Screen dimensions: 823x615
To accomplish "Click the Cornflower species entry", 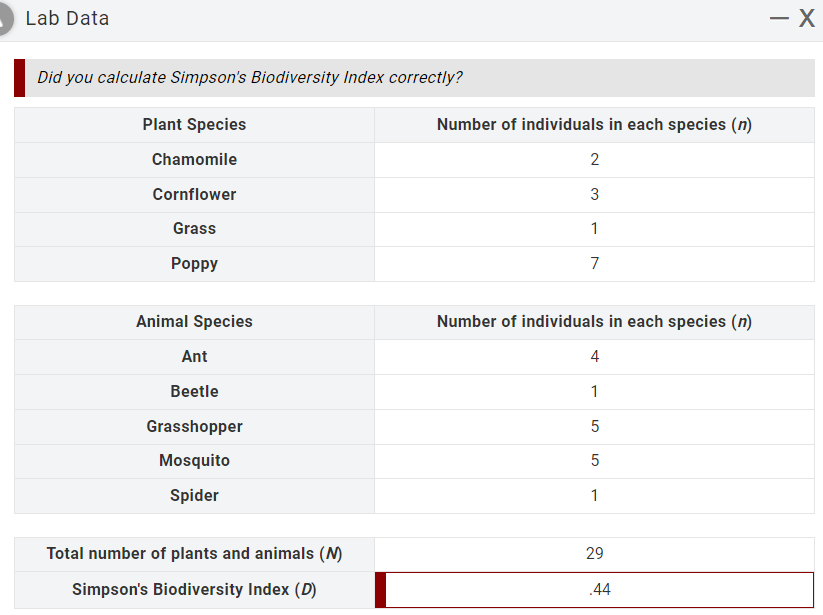I will [194, 194].
